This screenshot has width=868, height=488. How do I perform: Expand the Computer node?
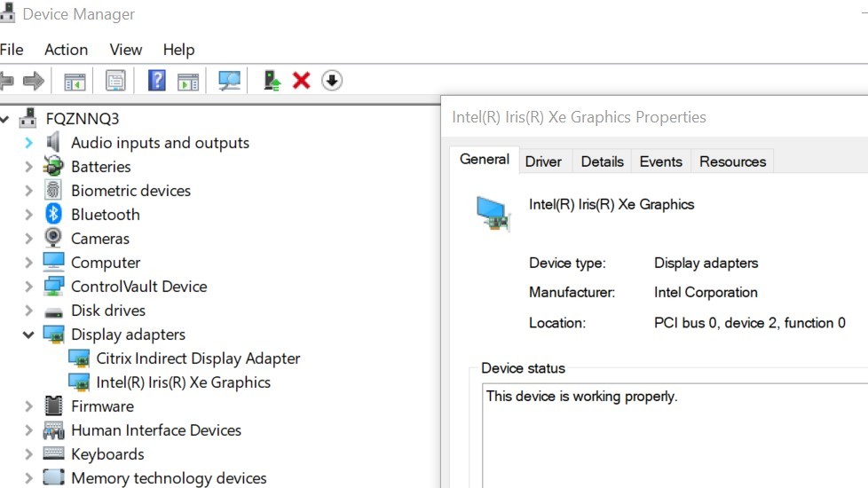(x=28, y=263)
